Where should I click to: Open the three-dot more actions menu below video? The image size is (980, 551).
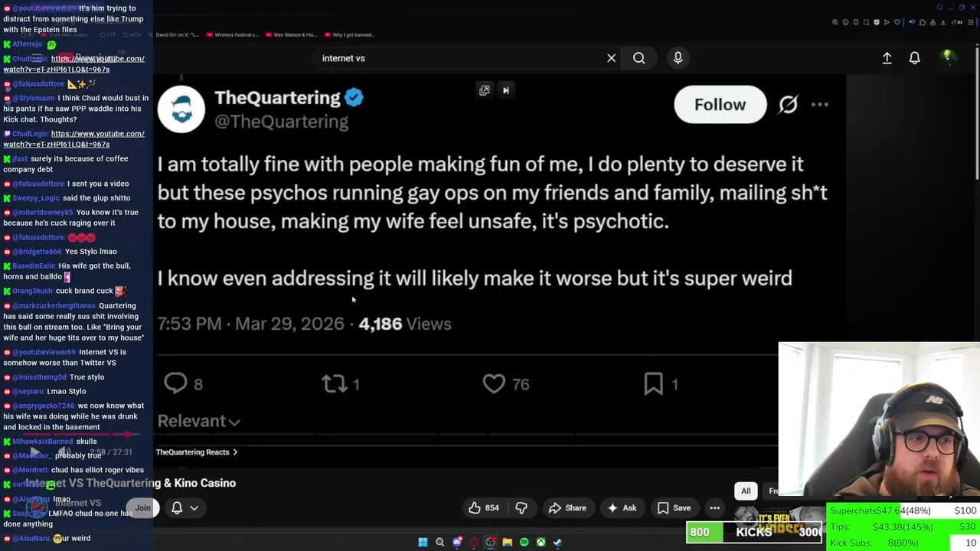pyautogui.click(x=714, y=507)
